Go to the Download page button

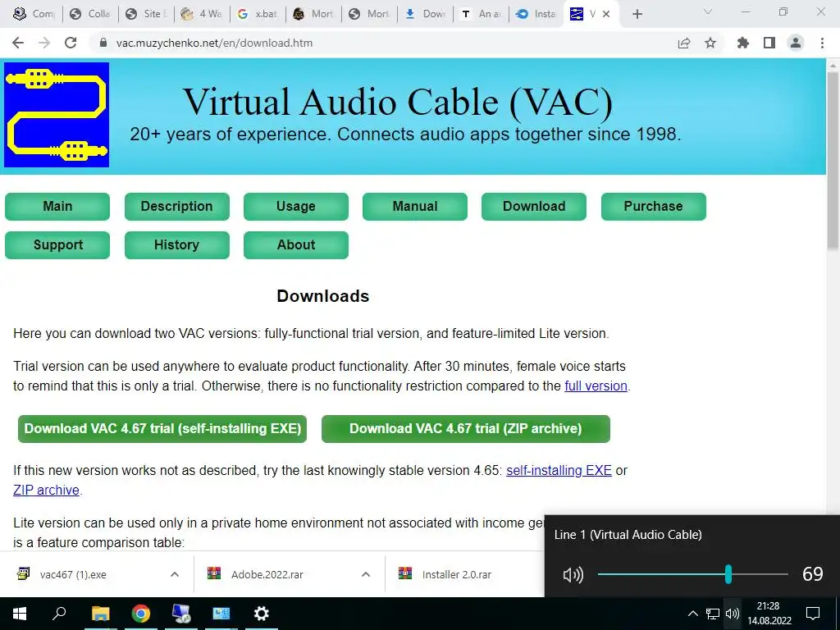(x=533, y=206)
